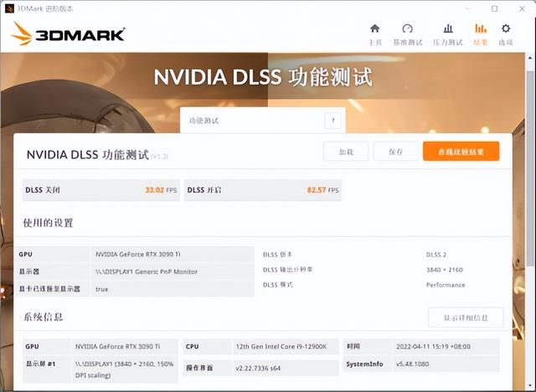The image size is (536, 392).
Task: Maximize the 3DMark window
Action: click(495, 8)
